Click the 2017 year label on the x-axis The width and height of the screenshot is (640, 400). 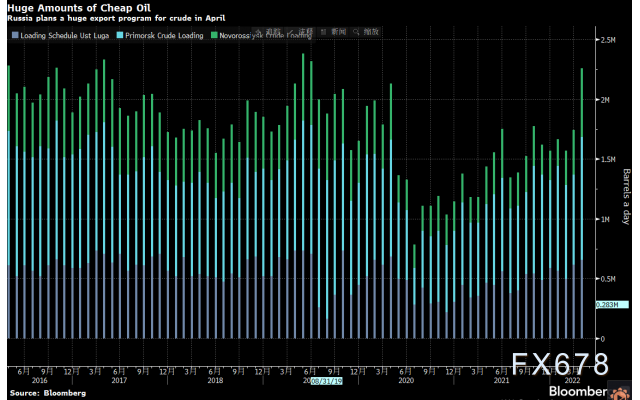(119, 380)
